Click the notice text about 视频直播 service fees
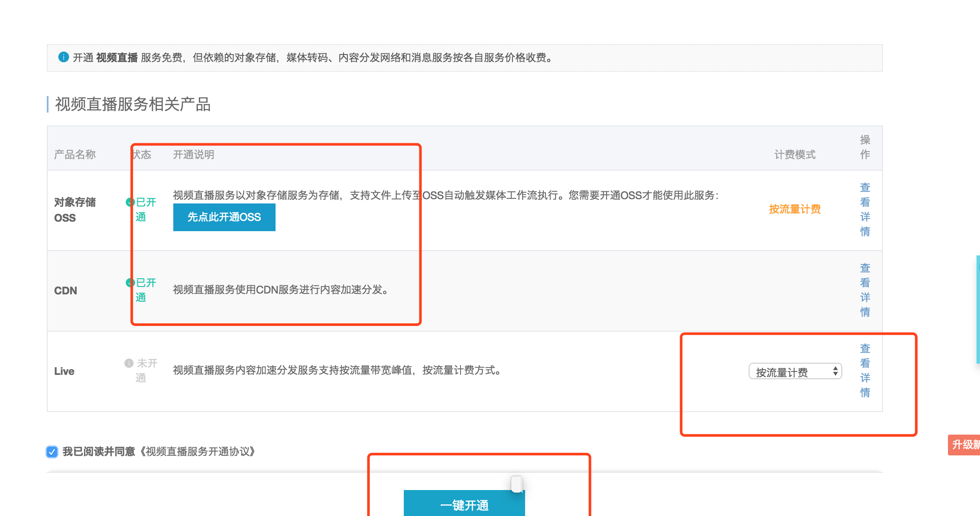Viewport: 980px width, 516px height. click(x=313, y=57)
